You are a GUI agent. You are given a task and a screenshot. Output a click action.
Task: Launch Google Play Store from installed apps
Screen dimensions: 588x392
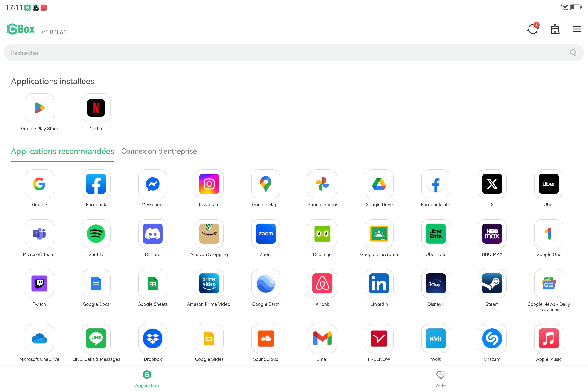40,108
